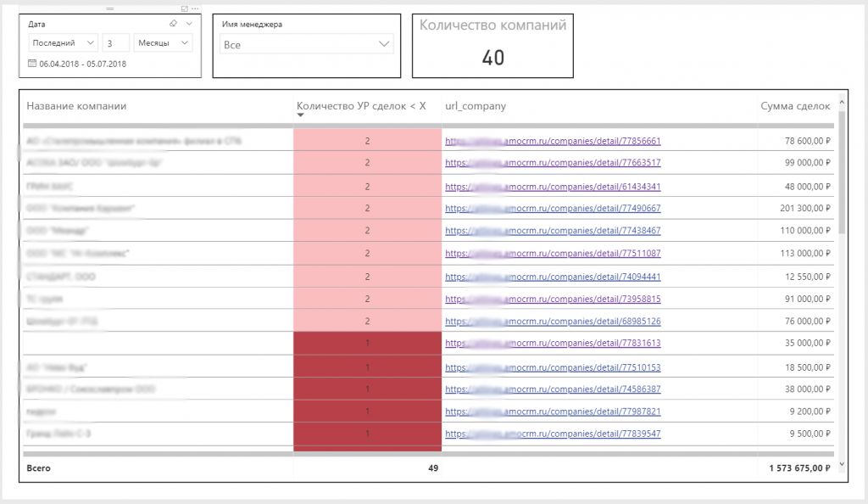Open company link ending in 73958815

coord(553,299)
